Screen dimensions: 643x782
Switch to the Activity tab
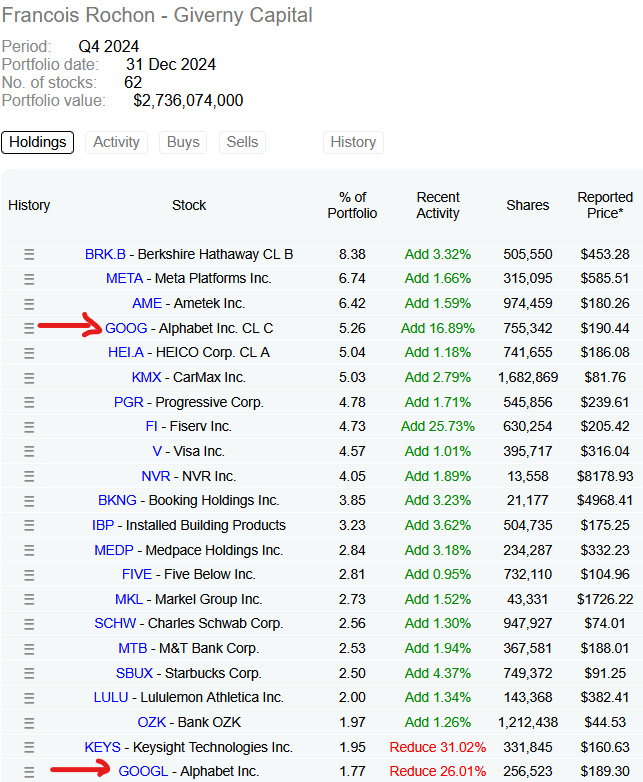pyautogui.click(x=116, y=142)
